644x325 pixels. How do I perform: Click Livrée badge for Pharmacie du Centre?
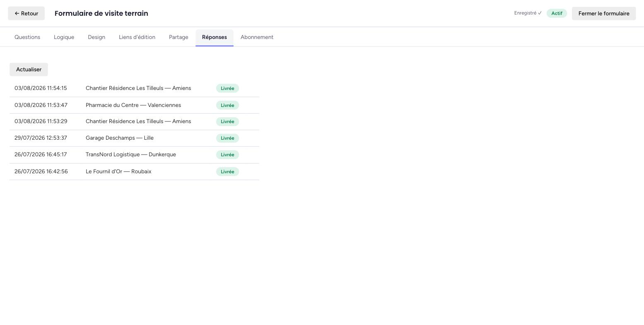(x=227, y=105)
